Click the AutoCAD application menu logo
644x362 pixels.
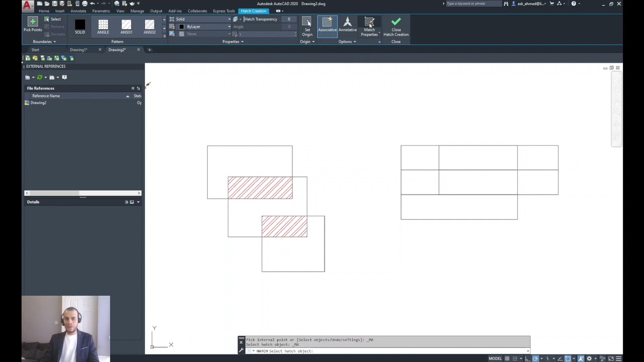(28, 6)
